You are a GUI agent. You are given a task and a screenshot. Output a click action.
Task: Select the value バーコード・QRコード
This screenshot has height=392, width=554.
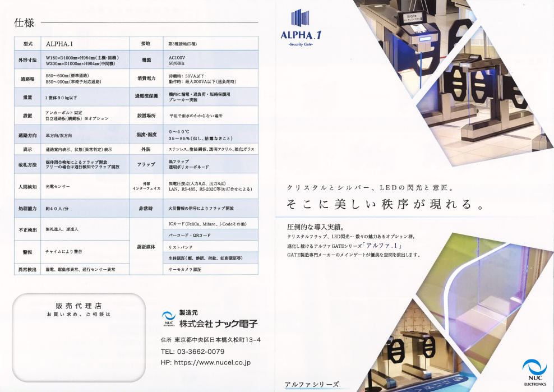coord(190,235)
